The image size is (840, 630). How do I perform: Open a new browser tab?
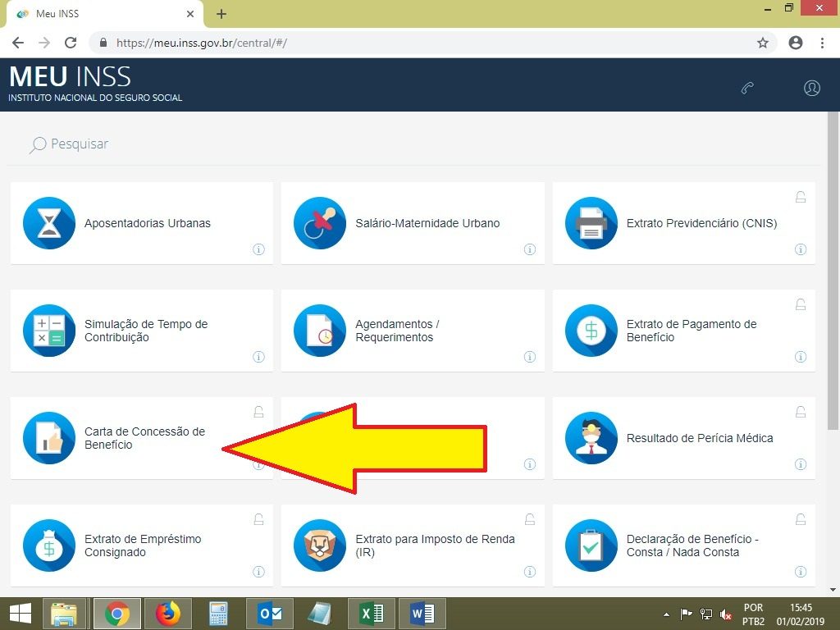221,14
